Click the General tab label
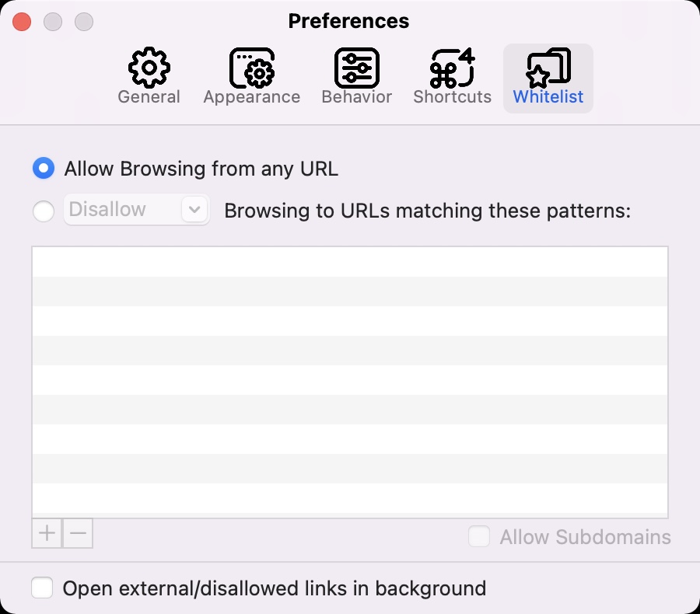This screenshot has width=700, height=614. click(x=149, y=97)
